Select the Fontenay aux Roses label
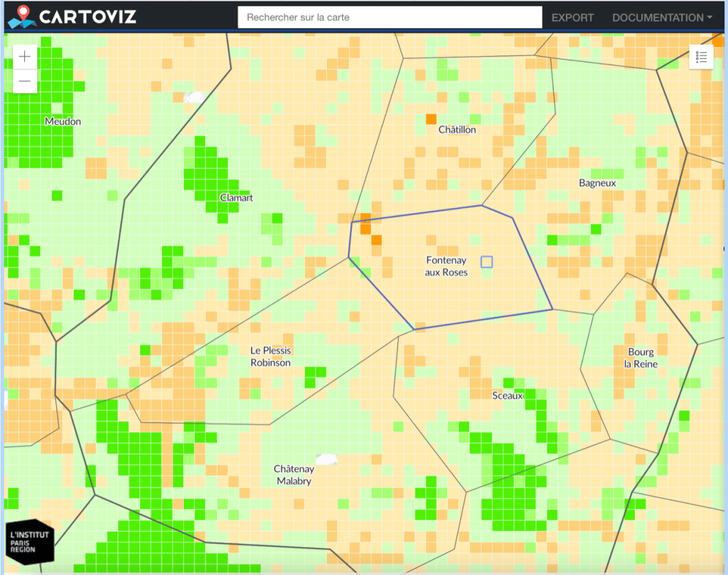This screenshot has height=575, width=728. 446,266
